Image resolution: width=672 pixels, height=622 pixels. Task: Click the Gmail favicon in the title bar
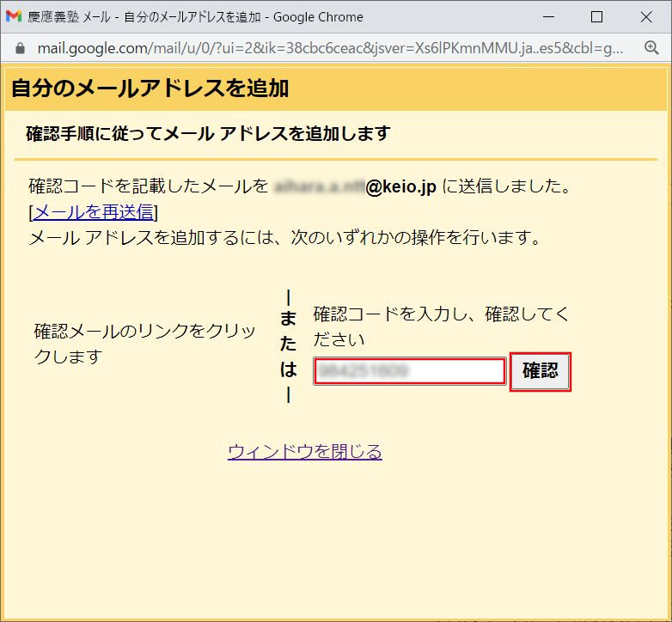click(x=14, y=17)
